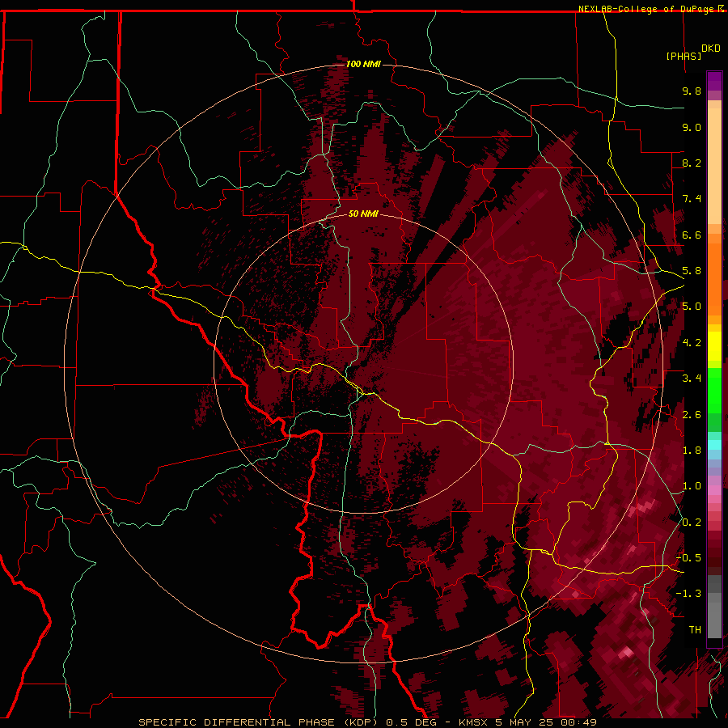Click the 5 MAY 25 00:49 timestamp
The image size is (728, 728).
545,722
